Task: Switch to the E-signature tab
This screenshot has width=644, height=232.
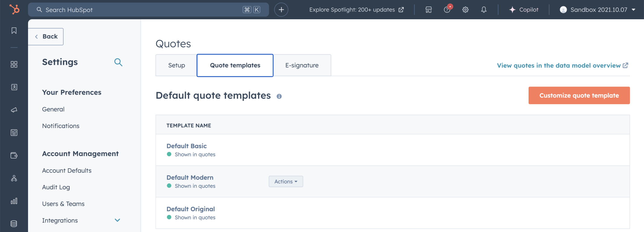Action: coord(302,65)
